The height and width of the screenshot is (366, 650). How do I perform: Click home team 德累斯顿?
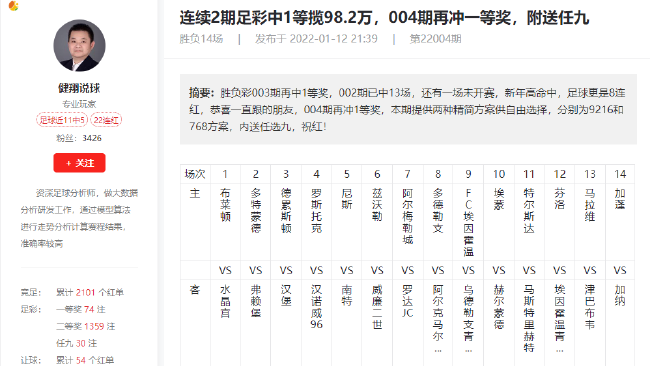[x=286, y=211]
